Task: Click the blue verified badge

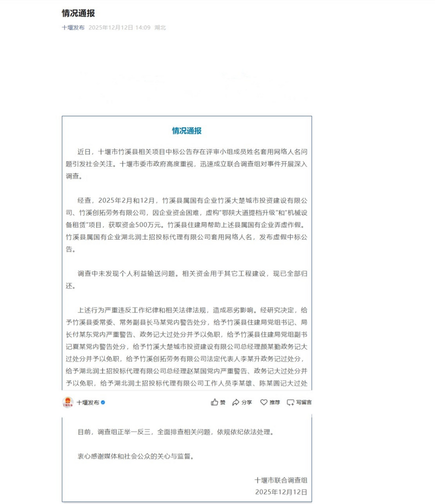Action: pos(103,402)
